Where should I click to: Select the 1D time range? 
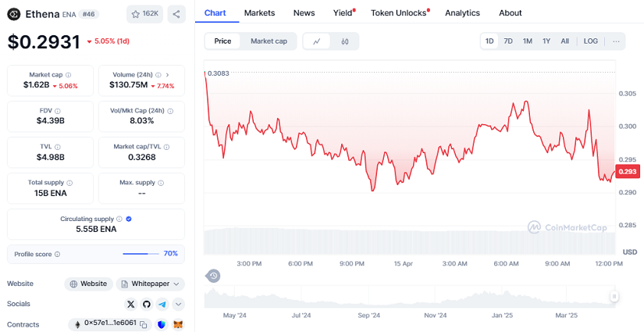pyautogui.click(x=489, y=41)
